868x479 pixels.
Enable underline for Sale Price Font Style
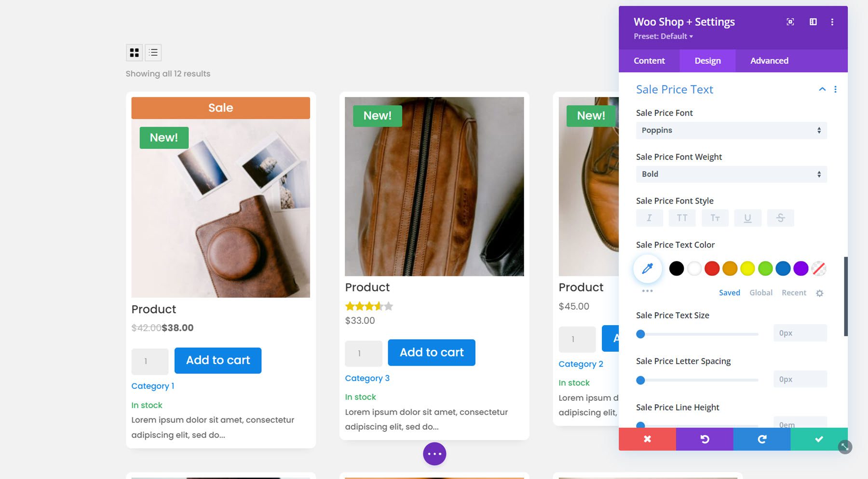pyautogui.click(x=747, y=218)
